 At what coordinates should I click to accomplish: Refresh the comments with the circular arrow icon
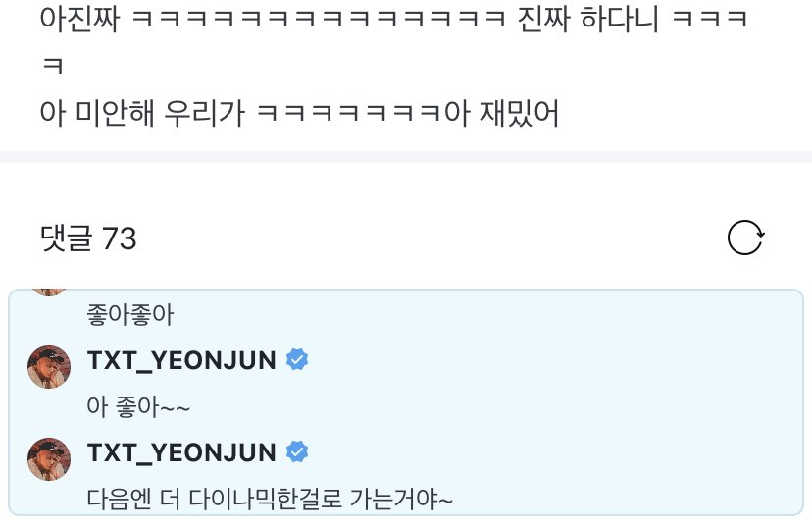pos(745,238)
